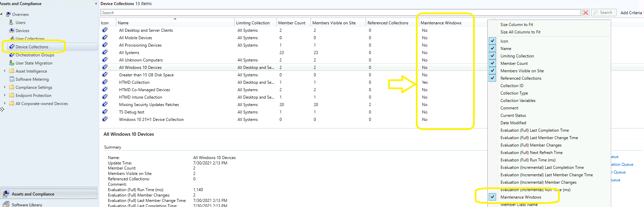Expand All Corporate-owned Devices node
644x207 pixels.
point(4,103)
